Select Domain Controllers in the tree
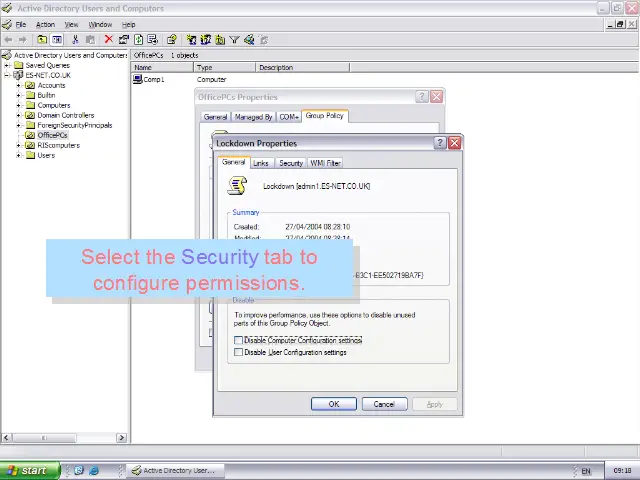This screenshot has width=640, height=480. (66, 115)
